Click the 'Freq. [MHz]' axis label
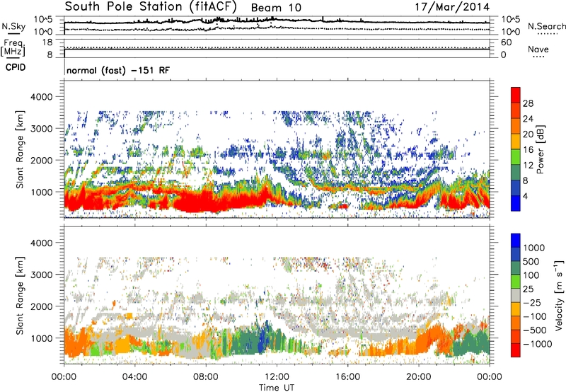The width and height of the screenshot is (566, 392). (13, 48)
